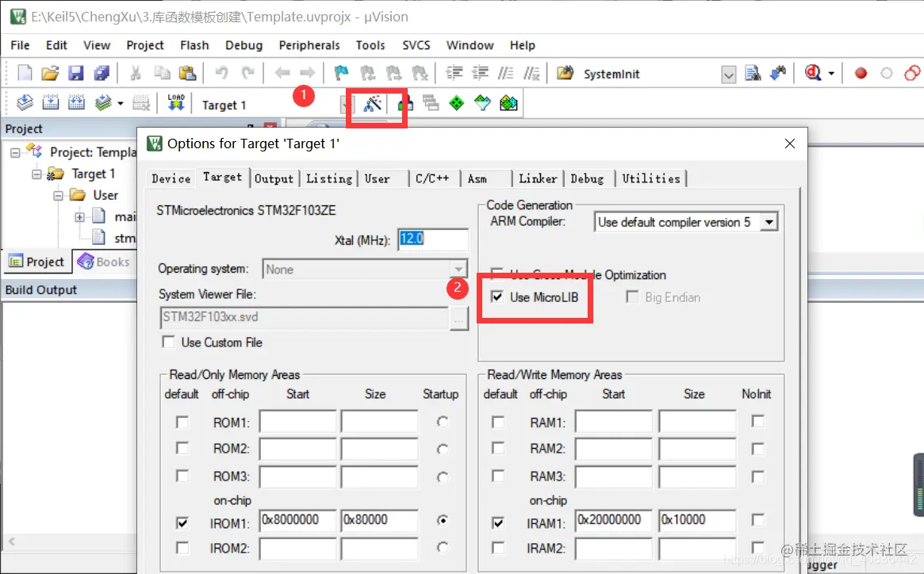Click the IRAM1 Size field
Screen dimensions: 924x574
point(697,520)
